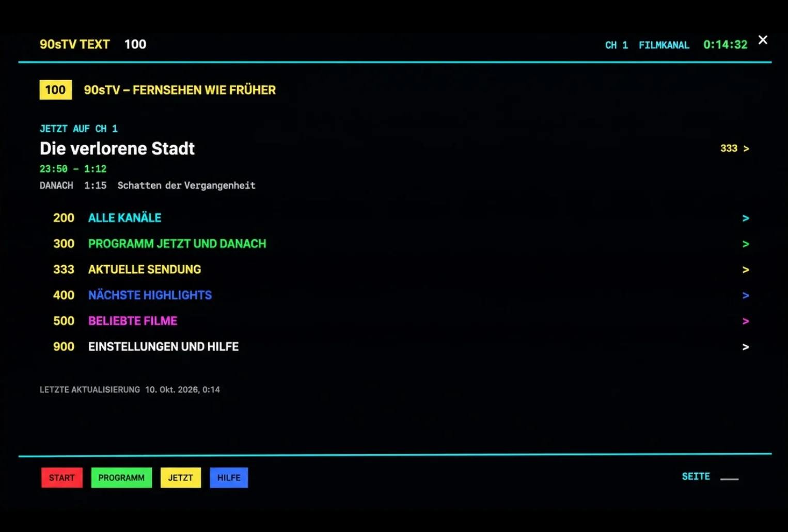Image resolution: width=788 pixels, height=532 pixels.
Task: Close the teletext overlay with the X
Action: 763,40
